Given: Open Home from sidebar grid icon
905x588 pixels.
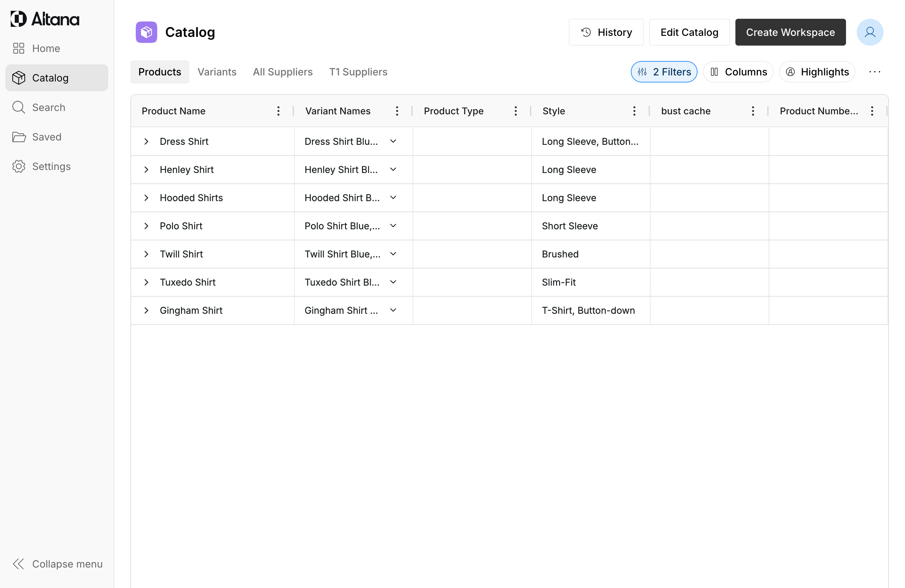Looking at the screenshot, I should click(x=19, y=48).
